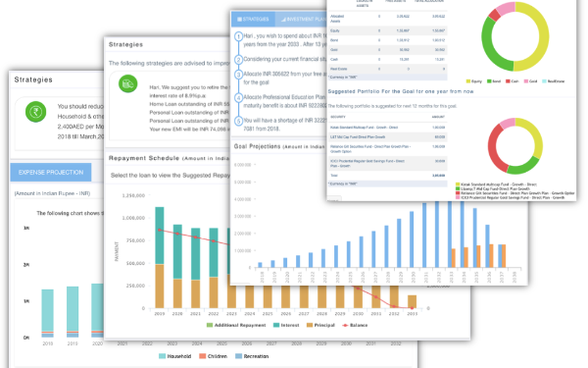Click Equity legend swatch under allocation donut
Screen dimensions: 588x368
click(x=468, y=81)
